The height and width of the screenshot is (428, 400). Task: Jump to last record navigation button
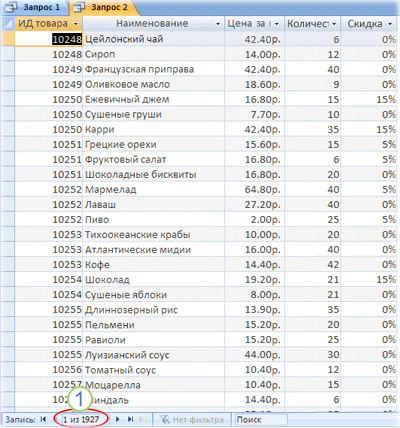pos(131,419)
